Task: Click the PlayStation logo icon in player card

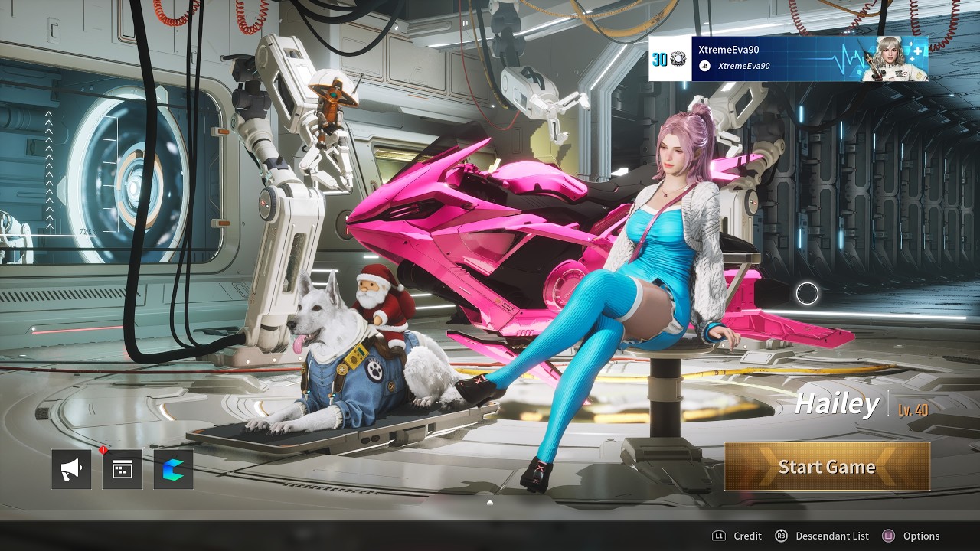Action: [705, 66]
